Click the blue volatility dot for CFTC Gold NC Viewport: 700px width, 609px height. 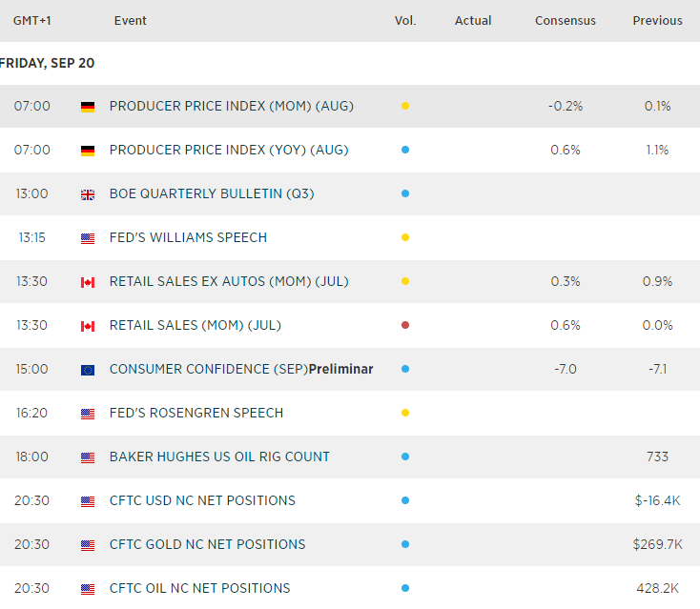point(405,545)
